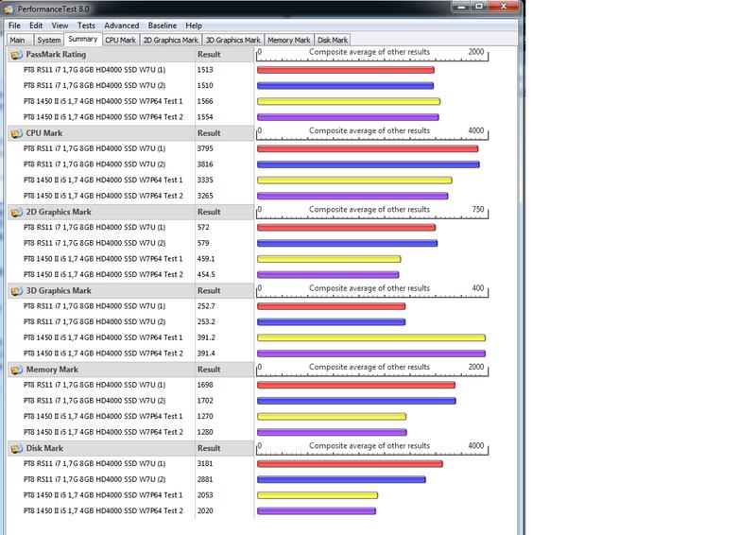Select 3D Graphics yellow bar for 391.2

coord(371,337)
